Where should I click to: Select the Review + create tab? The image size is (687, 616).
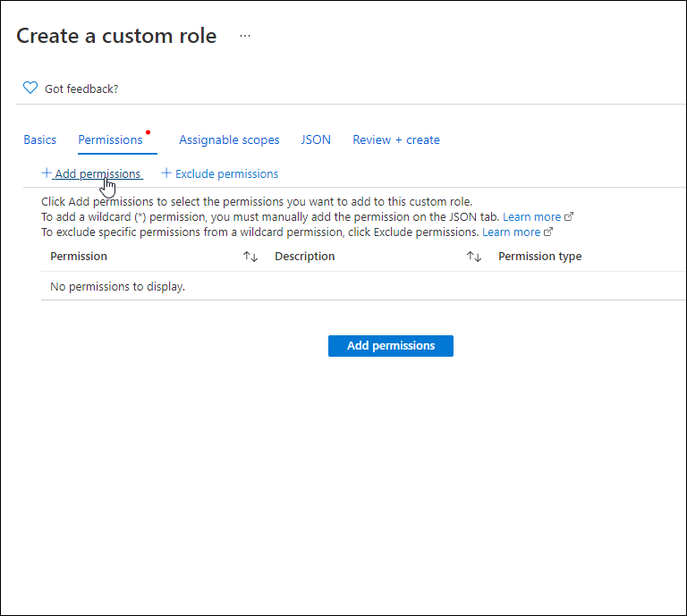(396, 139)
